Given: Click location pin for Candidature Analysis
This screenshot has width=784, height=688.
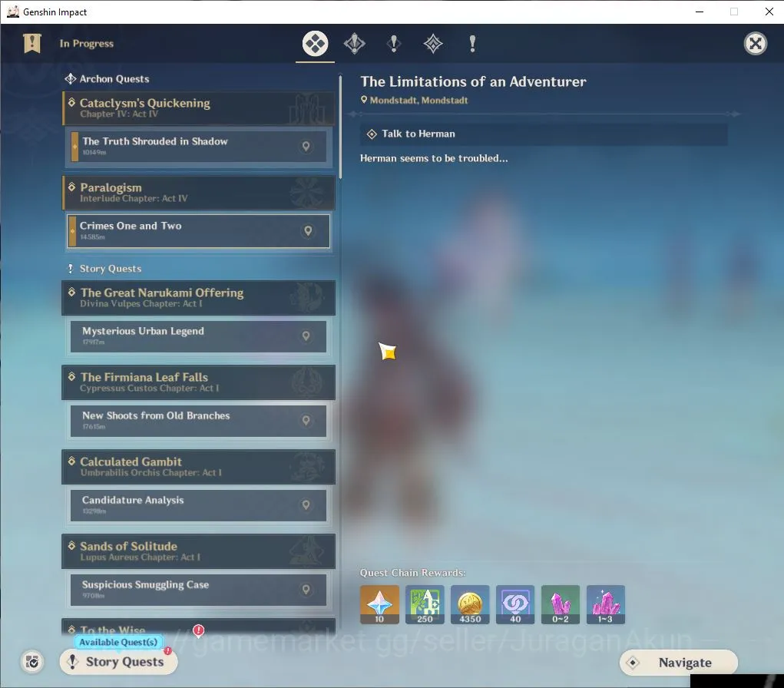Looking at the screenshot, I should pyautogui.click(x=306, y=505).
